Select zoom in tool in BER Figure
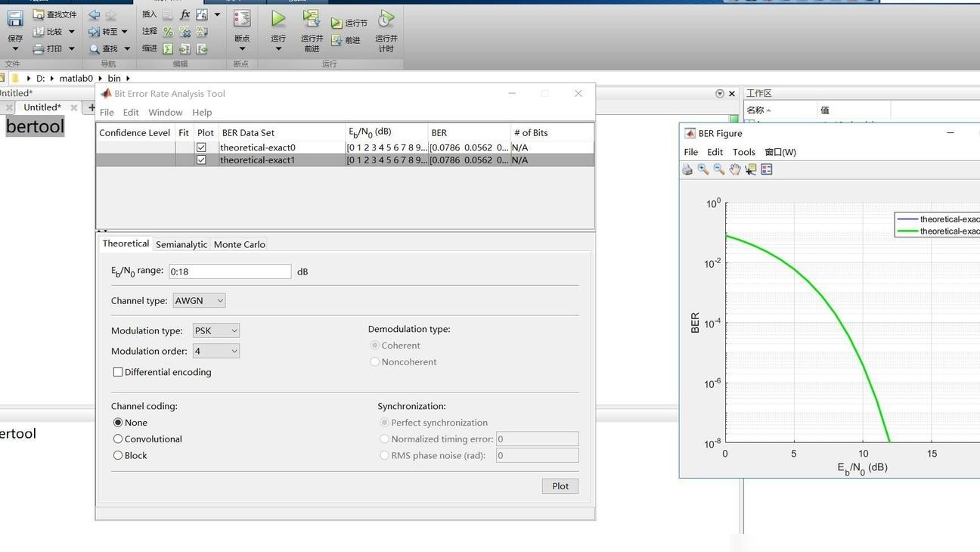980x552 pixels. [703, 169]
